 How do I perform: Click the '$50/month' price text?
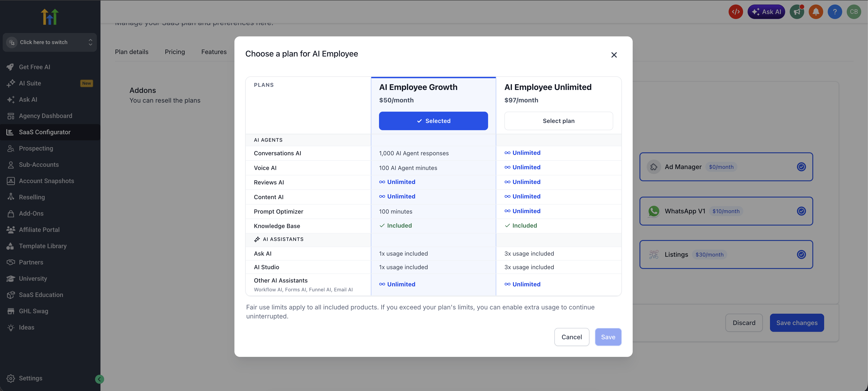click(x=396, y=100)
